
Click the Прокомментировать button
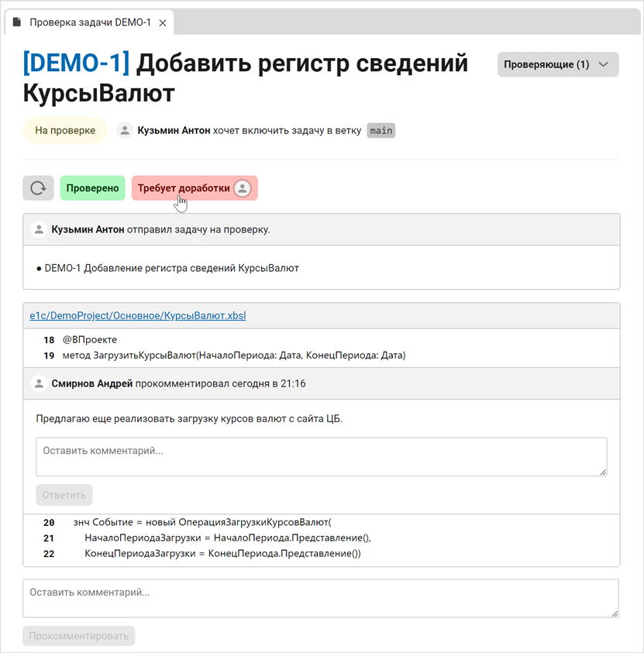tap(78, 635)
